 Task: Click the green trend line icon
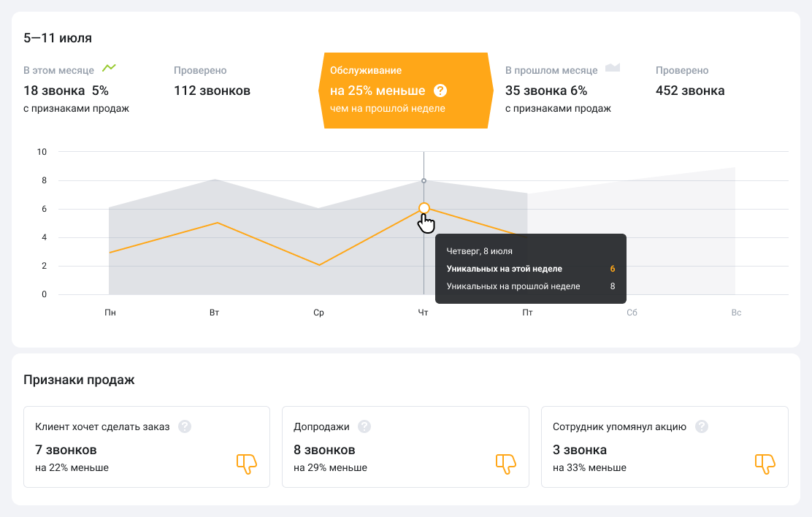[x=109, y=68]
